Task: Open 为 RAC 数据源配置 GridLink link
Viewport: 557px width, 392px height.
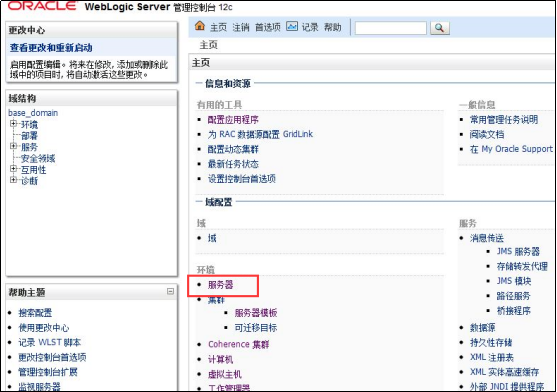Action: [260, 134]
